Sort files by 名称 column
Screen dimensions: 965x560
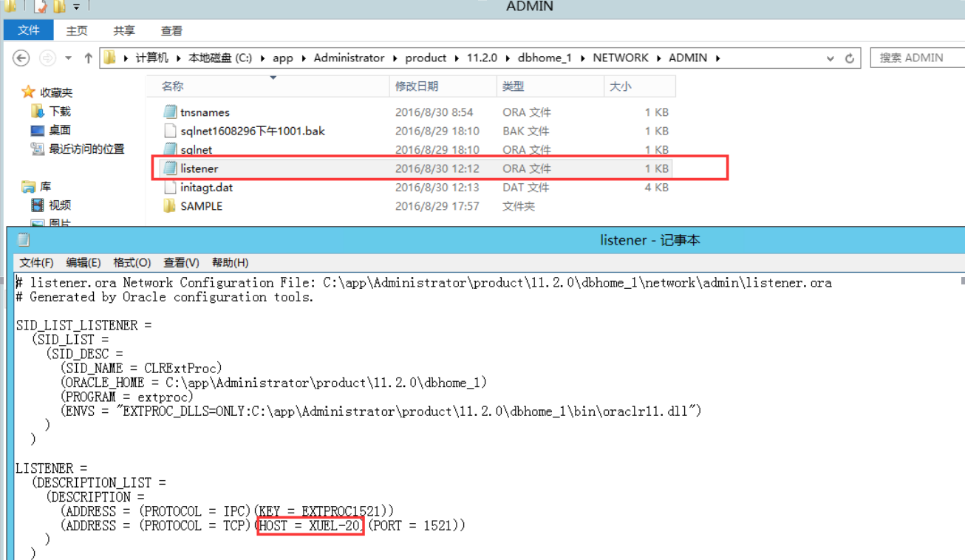pyautogui.click(x=267, y=86)
